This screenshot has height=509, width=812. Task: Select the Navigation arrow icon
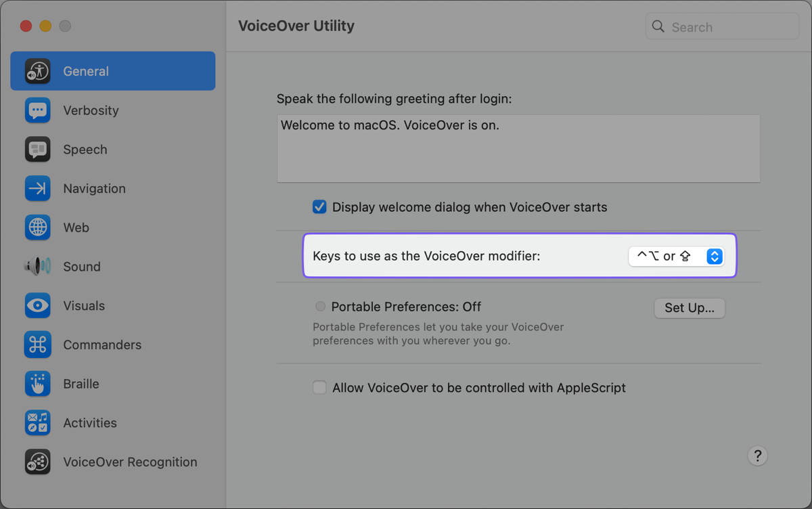[x=38, y=189]
